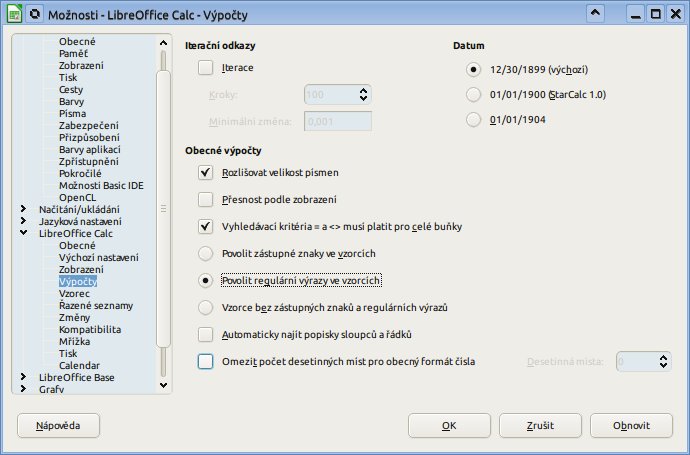Expand the LibreOffice Base tree node
The width and height of the screenshot is (690, 455).
click(23, 377)
